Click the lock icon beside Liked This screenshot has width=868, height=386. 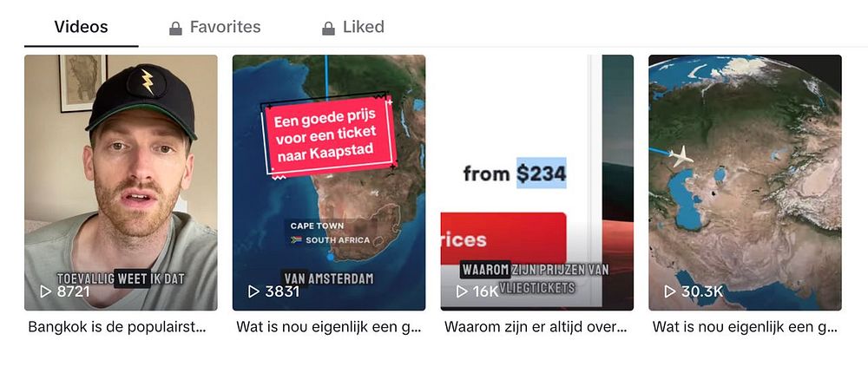[x=328, y=29]
